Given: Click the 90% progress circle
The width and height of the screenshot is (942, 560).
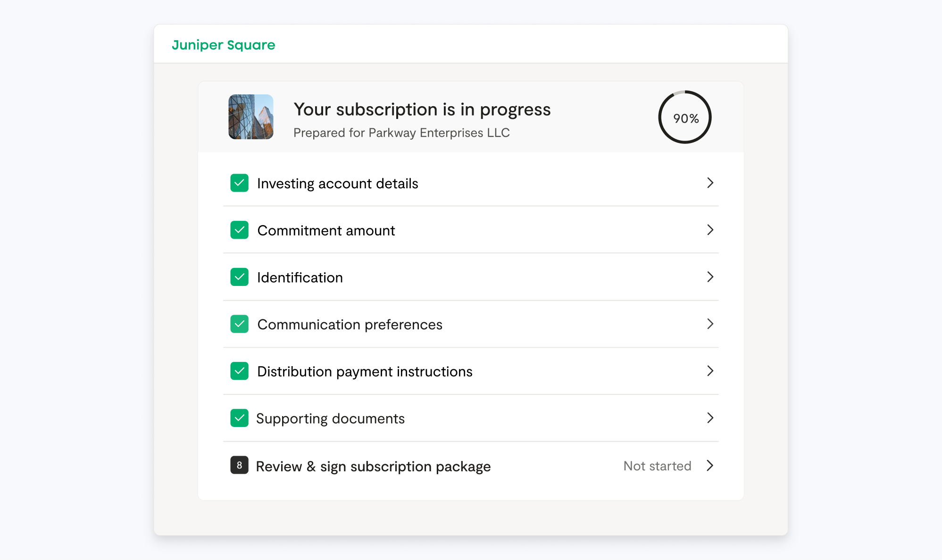Looking at the screenshot, I should point(685,117).
